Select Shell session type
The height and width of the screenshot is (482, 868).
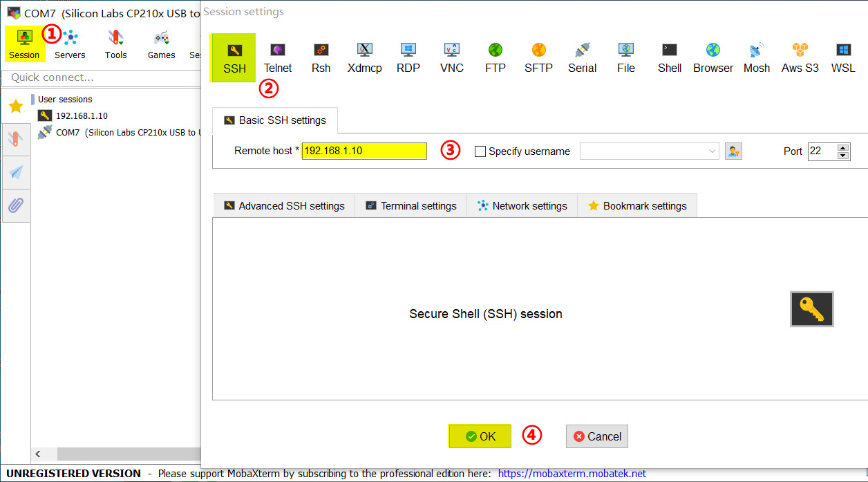670,58
